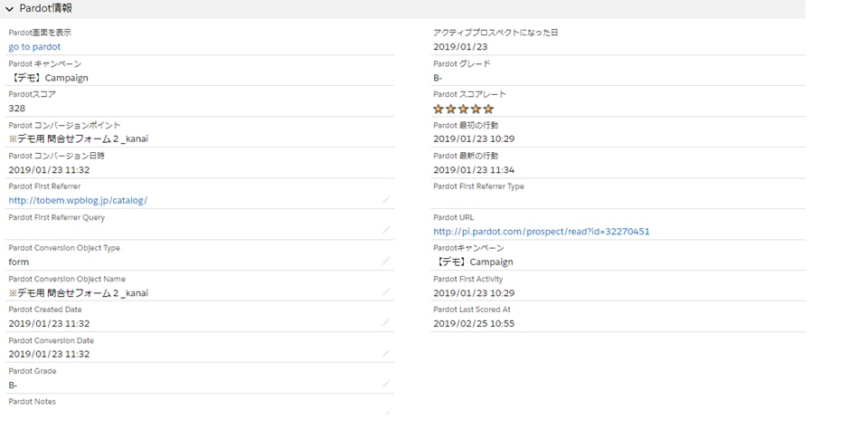Edit the Pardot First Referrer field pencil
Screen dimensions: 868x429
386,199
